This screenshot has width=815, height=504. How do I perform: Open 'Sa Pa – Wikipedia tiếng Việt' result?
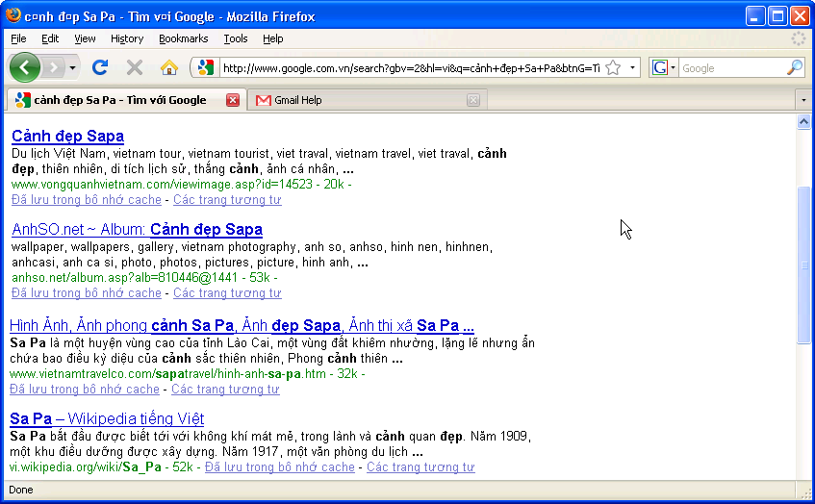pos(107,418)
